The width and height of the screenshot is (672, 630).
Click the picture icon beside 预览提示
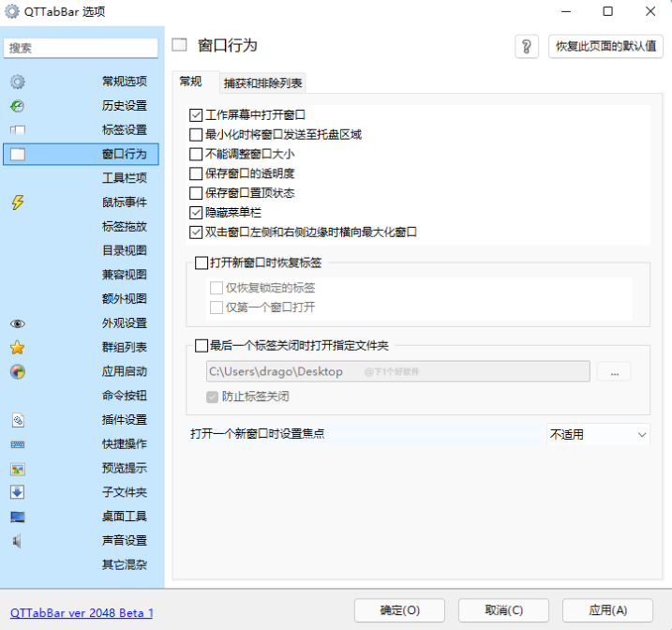18,469
